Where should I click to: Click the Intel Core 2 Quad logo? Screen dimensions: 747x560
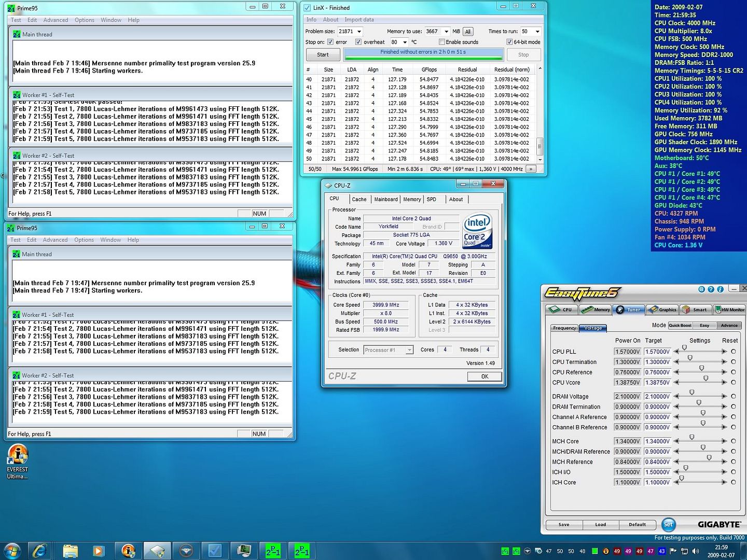point(477,231)
